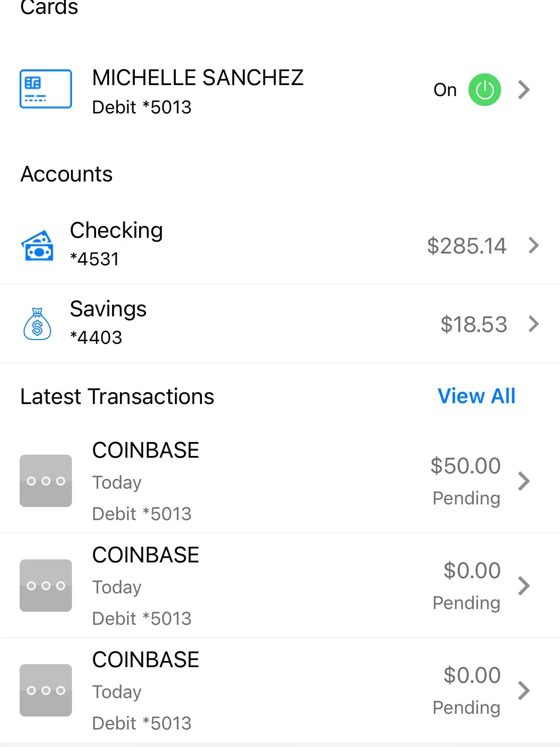Expand Checking account using its chevron
The width and height of the screenshot is (560, 747).
[x=533, y=245]
